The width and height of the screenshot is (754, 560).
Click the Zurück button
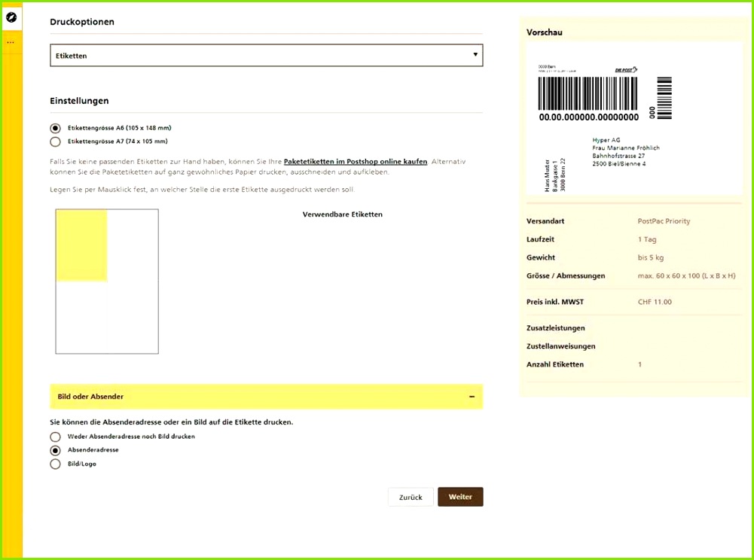[x=411, y=497]
